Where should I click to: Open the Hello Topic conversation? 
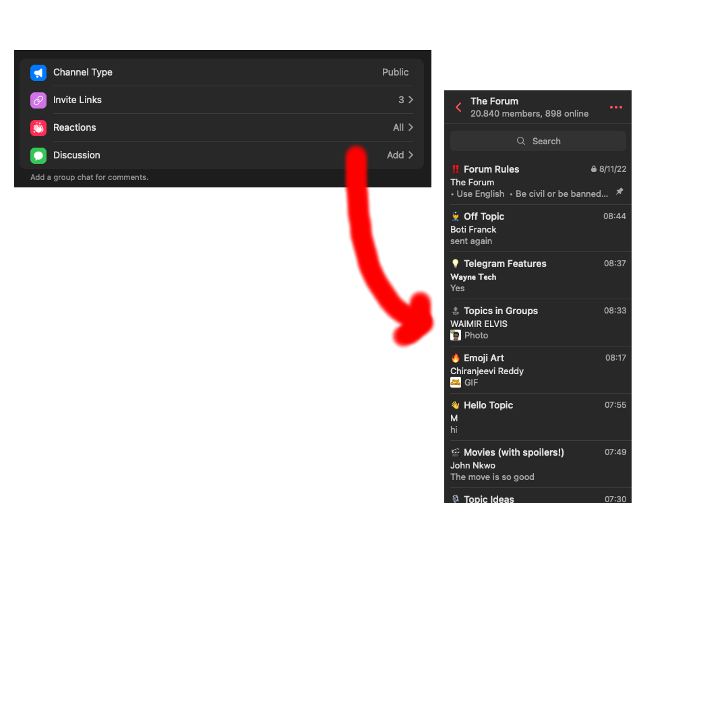click(538, 417)
